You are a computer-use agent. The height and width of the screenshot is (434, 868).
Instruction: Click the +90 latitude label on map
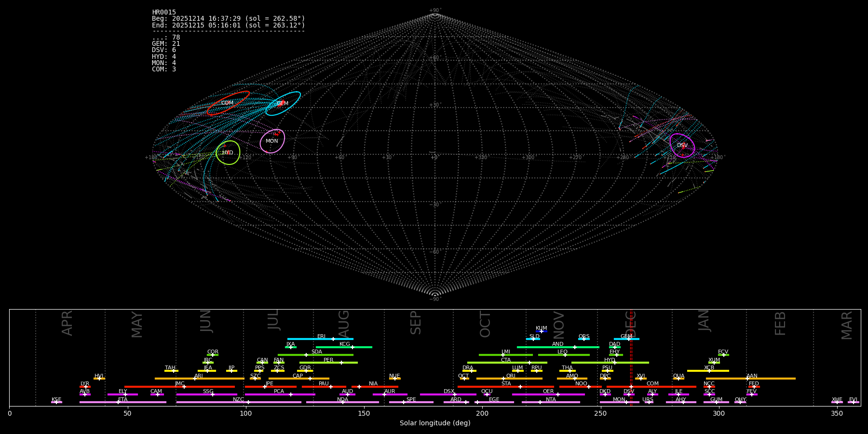coord(434,11)
